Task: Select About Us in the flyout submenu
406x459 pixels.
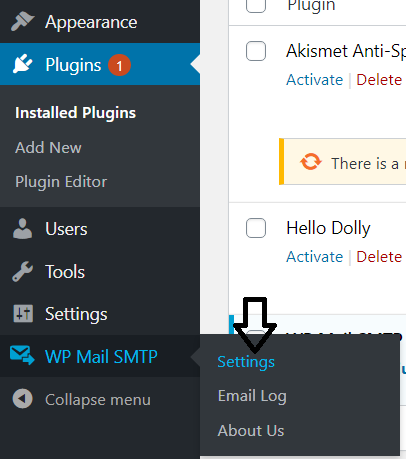Action: click(251, 431)
